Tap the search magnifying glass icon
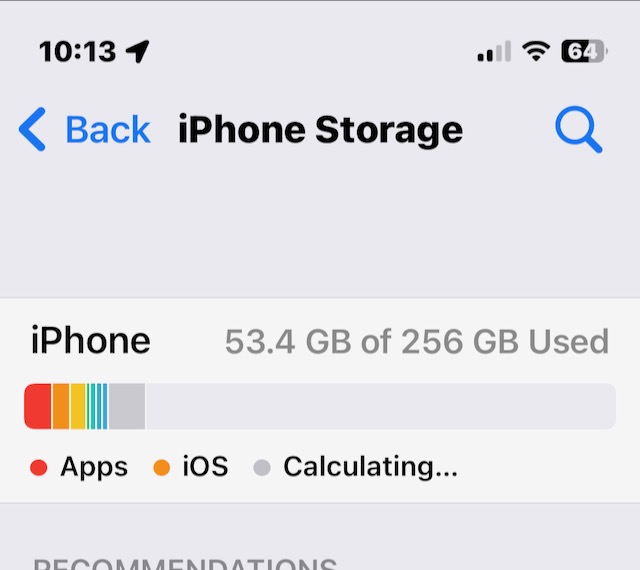 coord(579,130)
